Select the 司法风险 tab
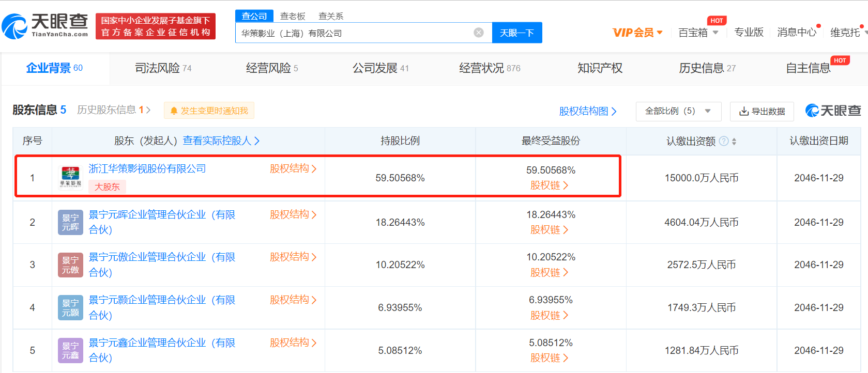Viewport: 868px width, 373px height. (x=163, y=68)
